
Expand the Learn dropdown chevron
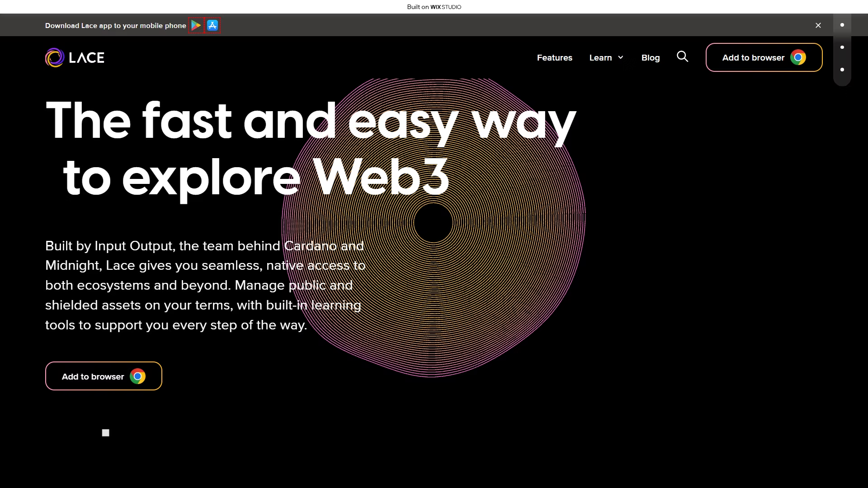621,58
